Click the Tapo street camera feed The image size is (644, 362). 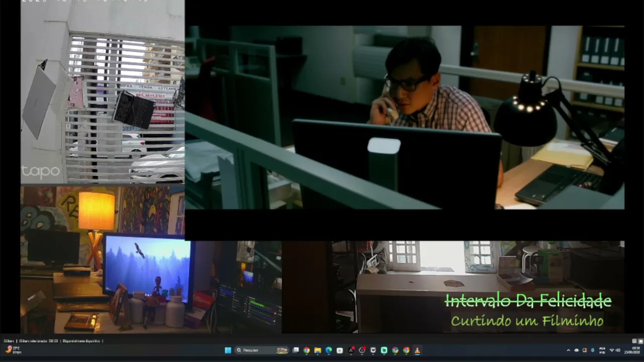103,93
